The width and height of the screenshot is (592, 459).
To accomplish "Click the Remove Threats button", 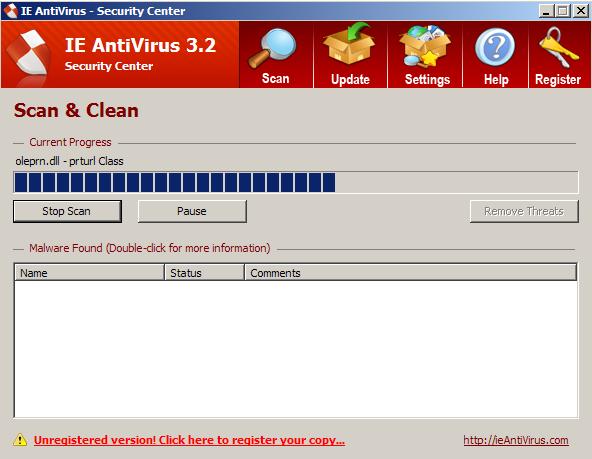I will coord(524,211).
